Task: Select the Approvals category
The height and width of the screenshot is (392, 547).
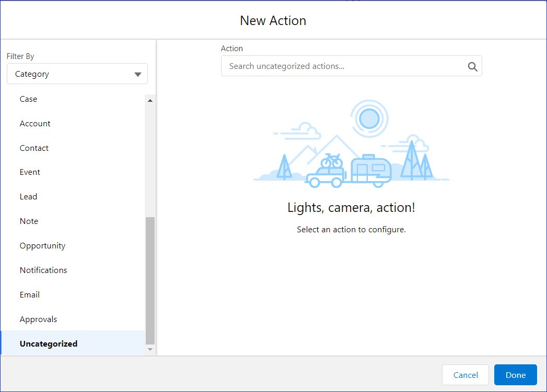Action: (38, 319)
